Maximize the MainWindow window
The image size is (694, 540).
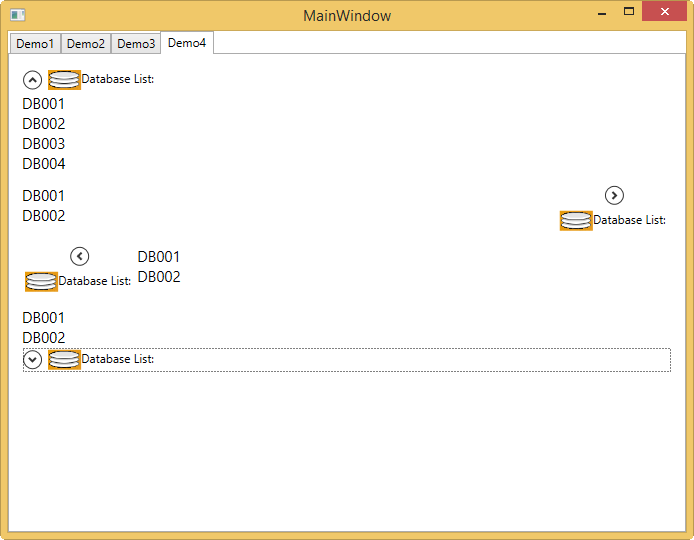tap(629, 12)
